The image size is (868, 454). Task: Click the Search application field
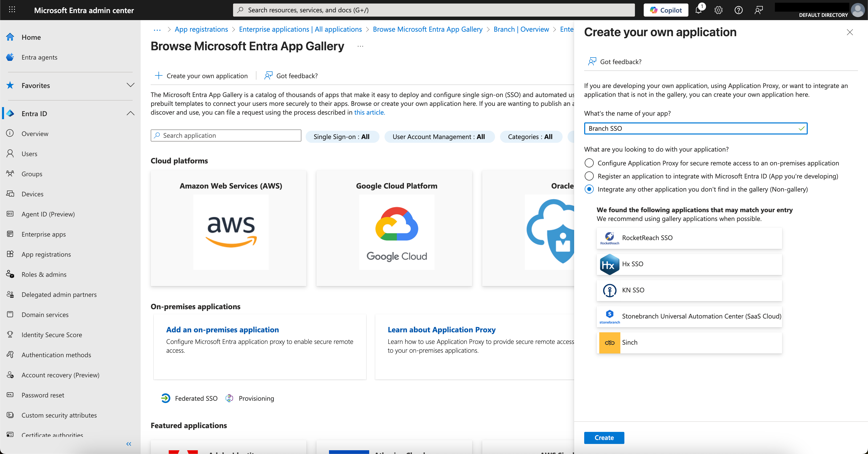click(x=226, y=135)
